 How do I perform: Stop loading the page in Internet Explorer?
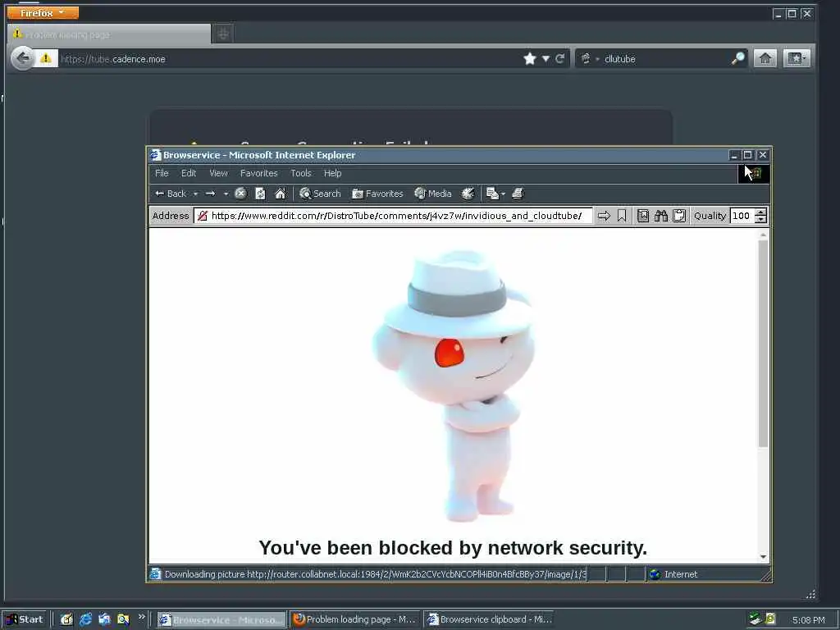pyautogui.click(x=240, y=194)
